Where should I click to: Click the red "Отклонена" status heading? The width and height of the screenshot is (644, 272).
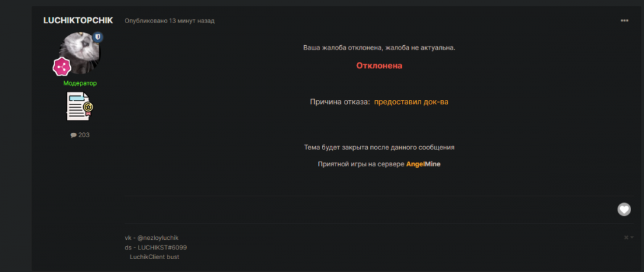pyautogui.click(x=379, y=66)
